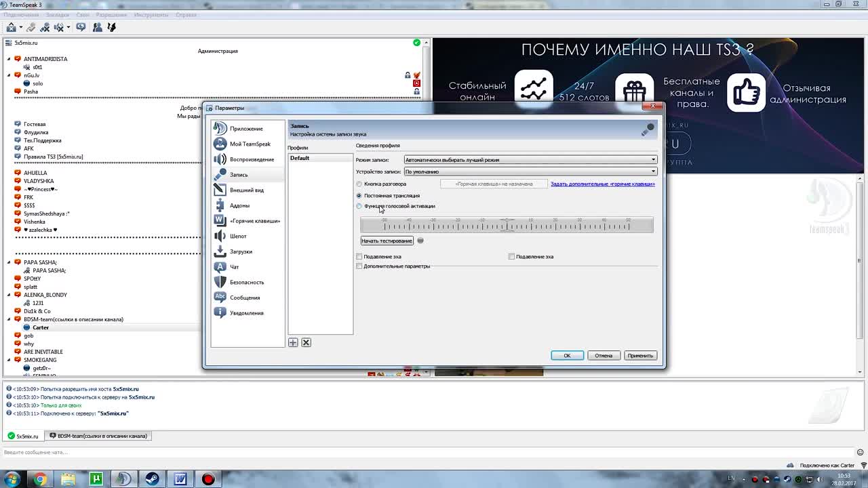Open the Чат settings section

point(248,267)
